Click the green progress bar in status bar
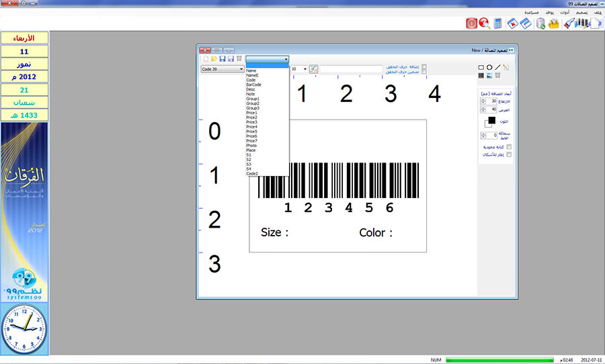Image resolution: width=605 pixels, height=364 pixels. 499,360
